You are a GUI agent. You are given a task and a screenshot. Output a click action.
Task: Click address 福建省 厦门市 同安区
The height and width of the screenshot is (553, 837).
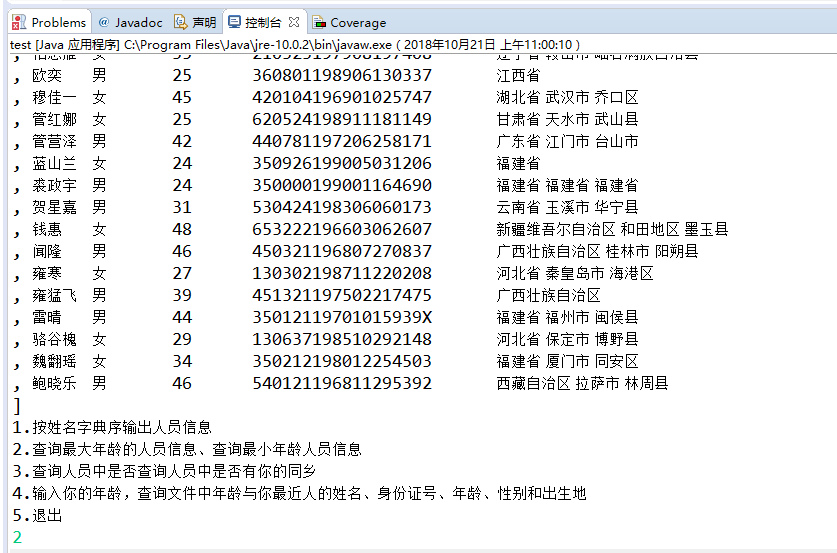coord(567,361)
